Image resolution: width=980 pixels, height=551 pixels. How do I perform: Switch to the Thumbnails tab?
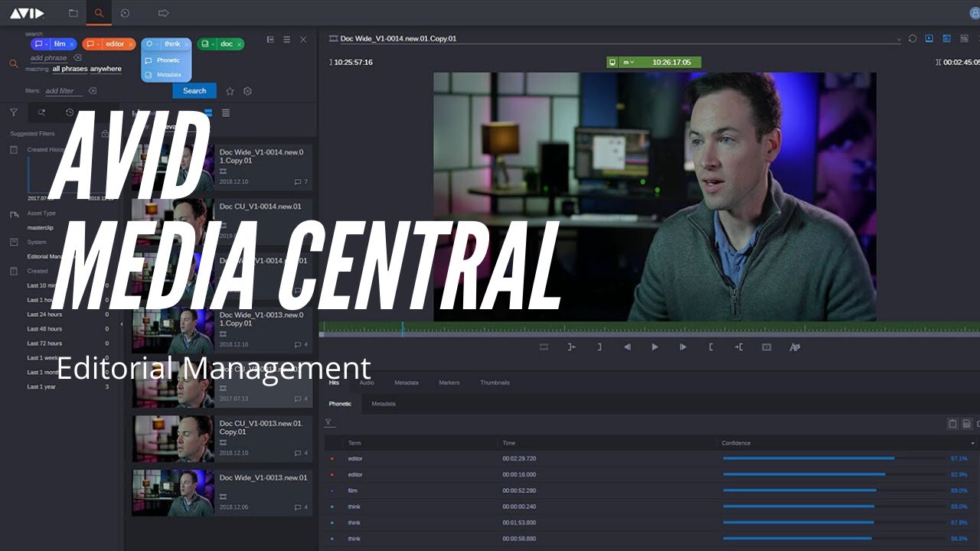[x=495, y=383]
